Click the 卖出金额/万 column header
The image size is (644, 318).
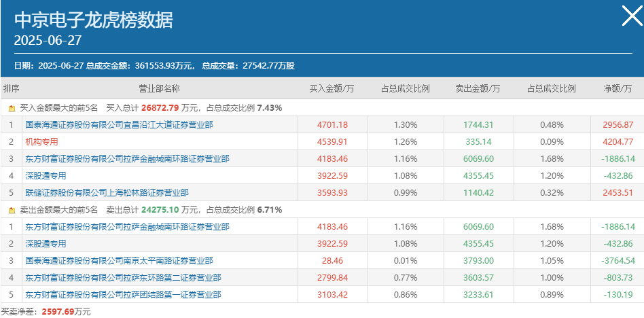click(x=478, y=89)
